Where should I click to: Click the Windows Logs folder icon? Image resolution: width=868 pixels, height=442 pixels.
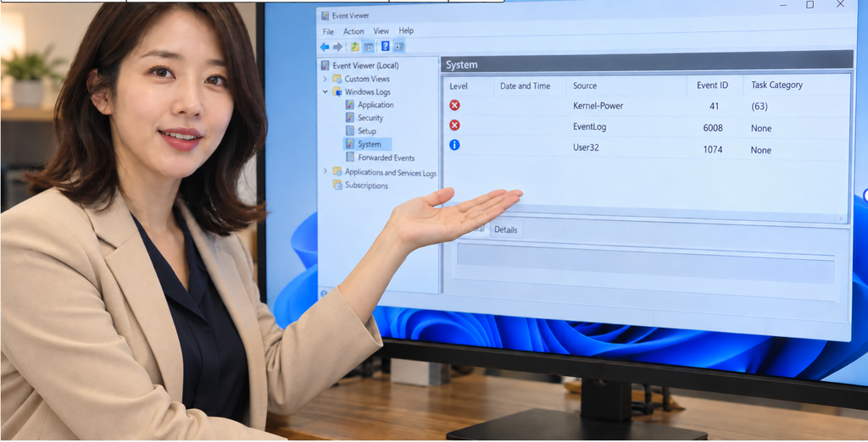(x=337, y=91)
